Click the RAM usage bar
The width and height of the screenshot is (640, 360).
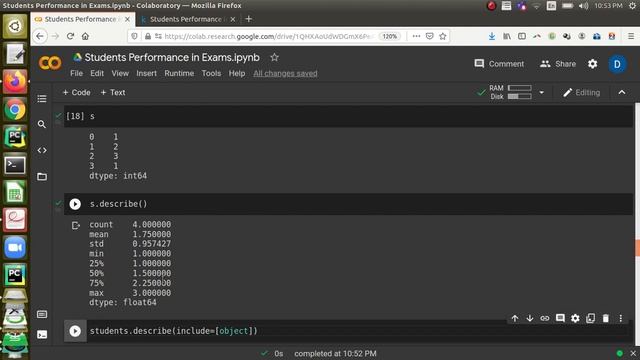pyautogui.click(x=519, y=88)
